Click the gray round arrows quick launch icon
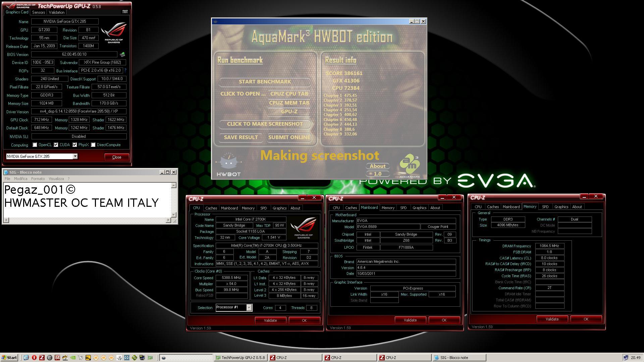 point(50,358)
